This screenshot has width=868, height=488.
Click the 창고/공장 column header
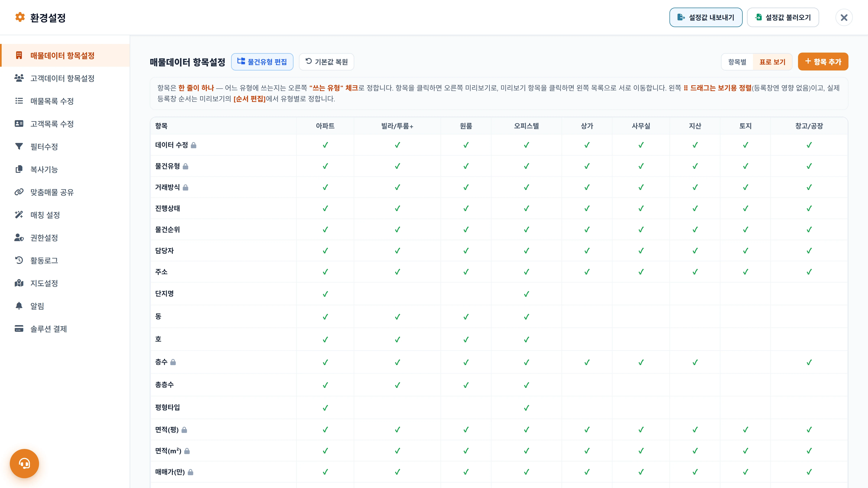(809, 126)
